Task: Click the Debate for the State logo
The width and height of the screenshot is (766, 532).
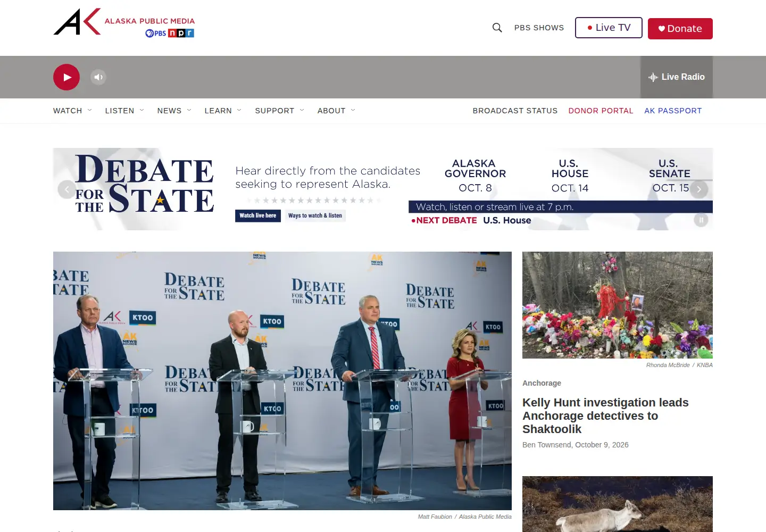Action: 145,184
